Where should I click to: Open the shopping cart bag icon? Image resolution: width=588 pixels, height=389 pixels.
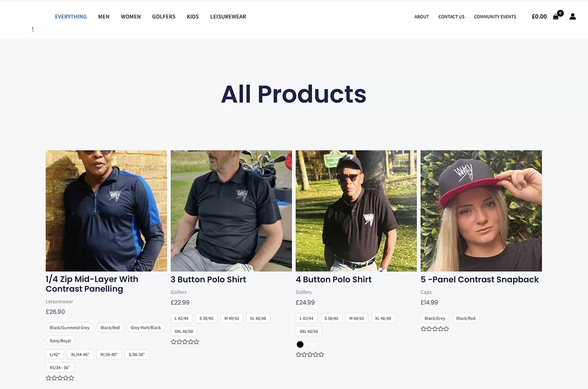[556, 17]
